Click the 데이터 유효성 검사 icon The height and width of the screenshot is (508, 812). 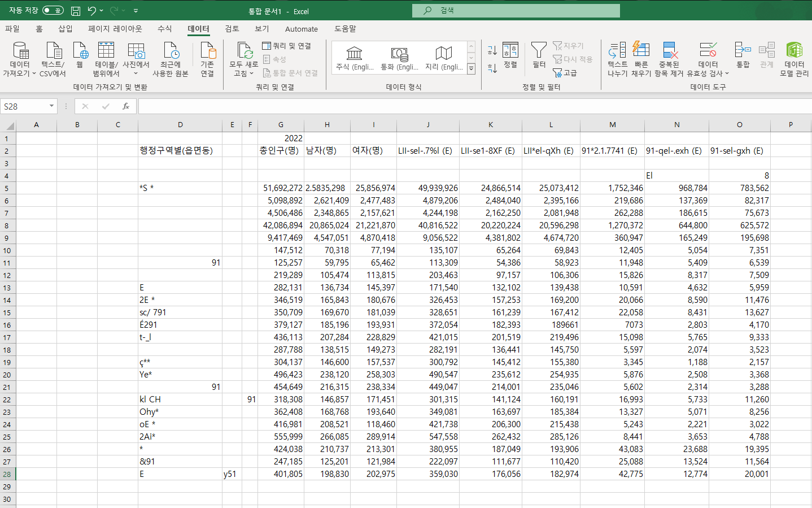coord(708,51)
